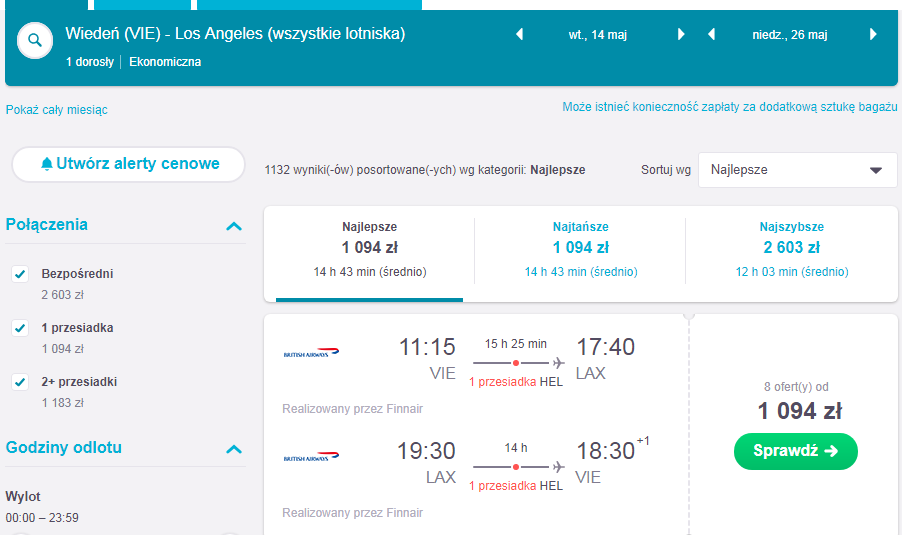Click the return date niedz., 26 maj
The width and height of the screenshot is (902, 535).
[790, 35]
